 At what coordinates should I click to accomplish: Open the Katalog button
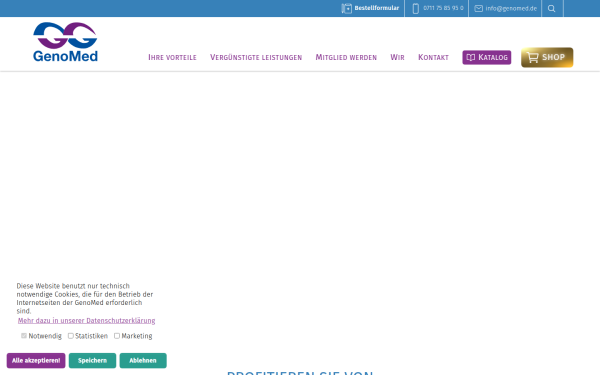(487, 57)
